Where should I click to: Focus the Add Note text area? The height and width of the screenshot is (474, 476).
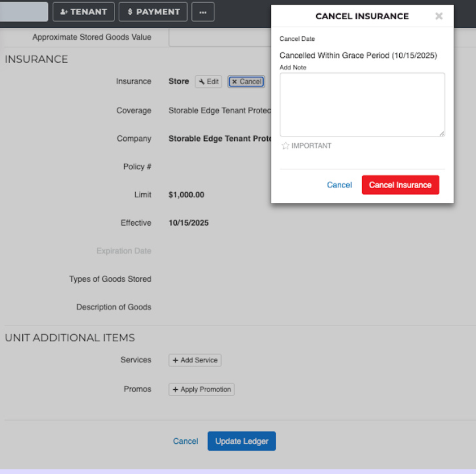(362, 105)
